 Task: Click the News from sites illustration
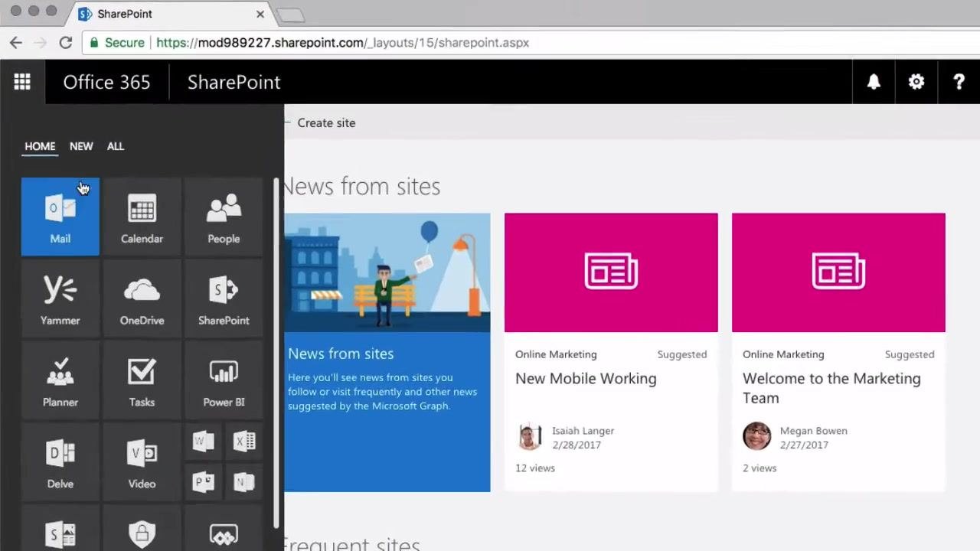[387, 272]
